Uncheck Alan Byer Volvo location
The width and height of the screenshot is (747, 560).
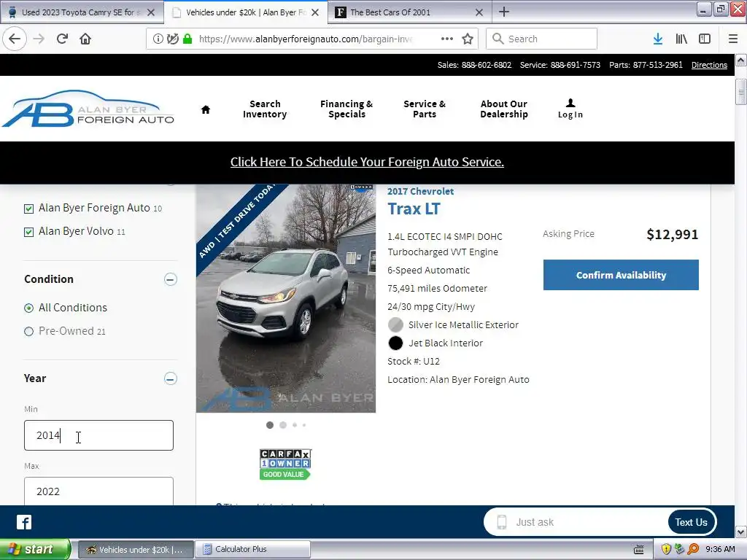pos(28,232)
